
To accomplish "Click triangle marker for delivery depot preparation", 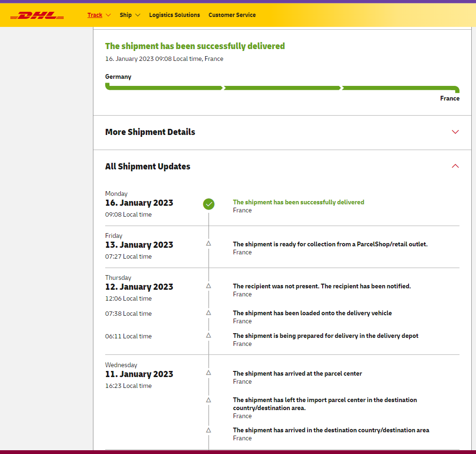I will [209, 336].
